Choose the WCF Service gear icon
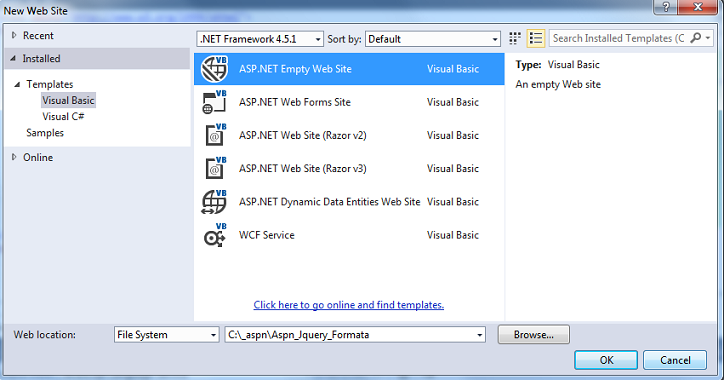 tap(215, 235)
